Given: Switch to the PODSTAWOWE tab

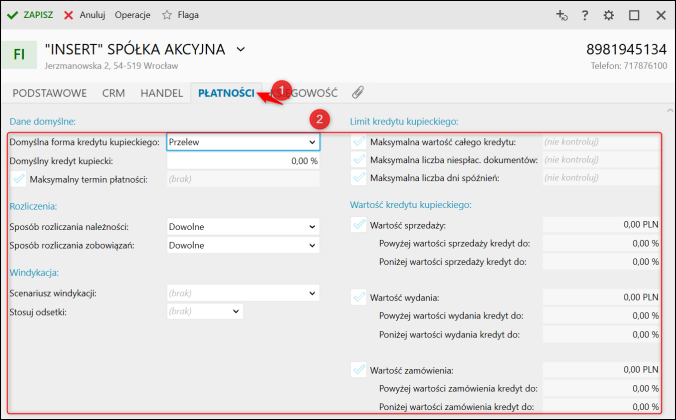Looking at the screenshot, I should [x=50, y=93].
